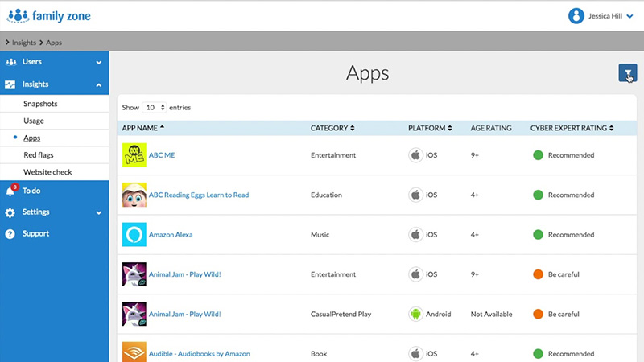Click the filter funnel icon
This screenshot has width=644, height=362.
[627, 73]
